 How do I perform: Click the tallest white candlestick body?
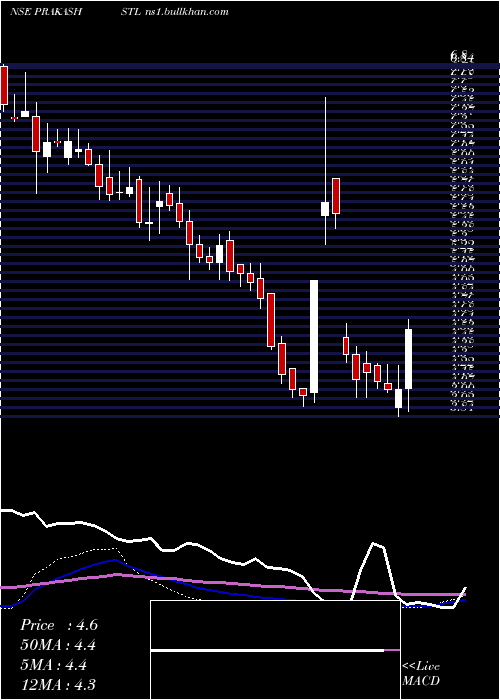[x=314, y=336]
